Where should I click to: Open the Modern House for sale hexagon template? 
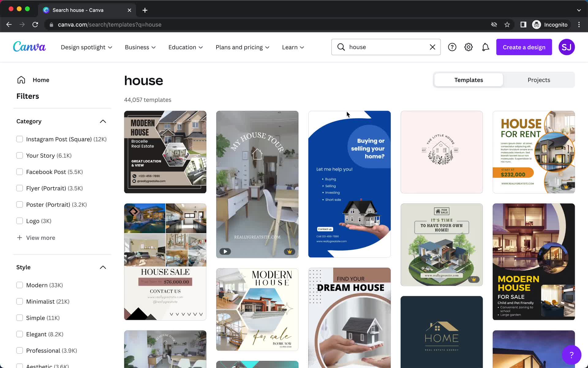[257, 309]
